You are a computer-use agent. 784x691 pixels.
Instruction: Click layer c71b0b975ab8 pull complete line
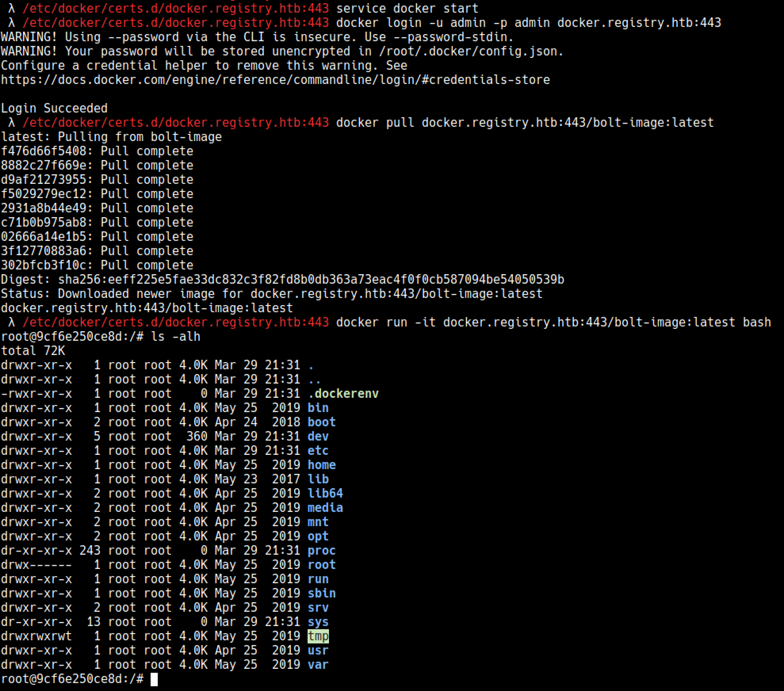click(97, 222)
